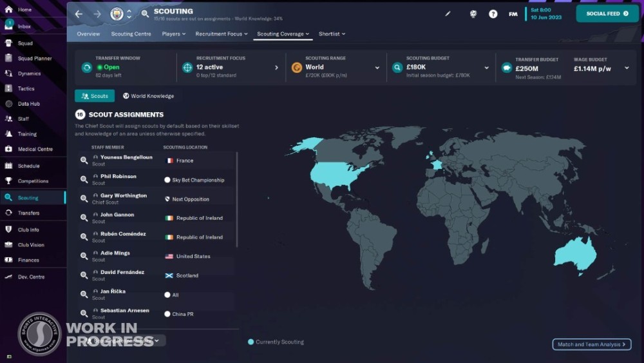Expand the Scouting Range World dropdown
Screen dimensions: 644x363
tap(377, 67)
